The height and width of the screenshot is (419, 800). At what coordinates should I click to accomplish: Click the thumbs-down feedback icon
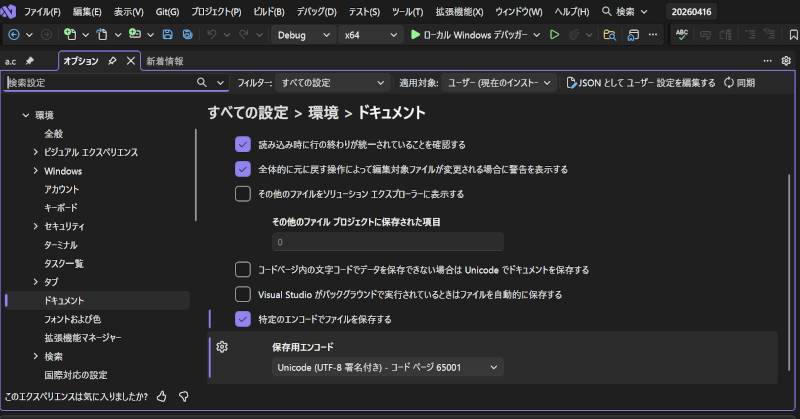coord(184,396)
